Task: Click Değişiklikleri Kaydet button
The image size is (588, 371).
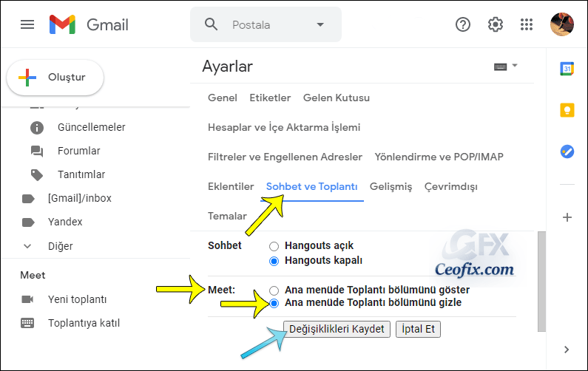Action: [x=337, y=329]
